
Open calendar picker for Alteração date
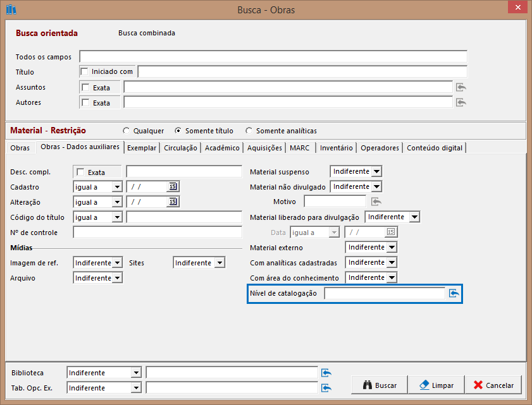click(173, 202)
